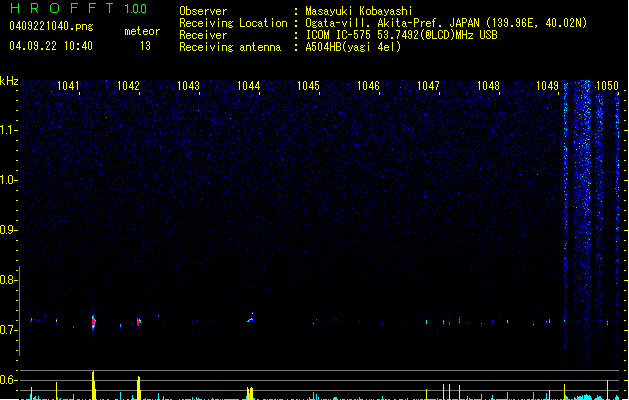The width and height of the screenshot is (629, 400).
Task: Click observer name Masayuki Kobayashi
Action: pos(359,11)
